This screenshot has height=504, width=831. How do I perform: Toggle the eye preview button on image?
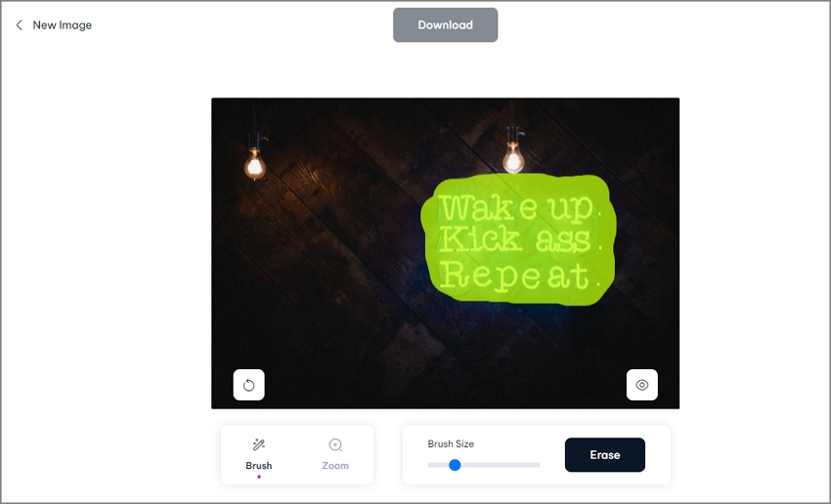pos(641,385)
